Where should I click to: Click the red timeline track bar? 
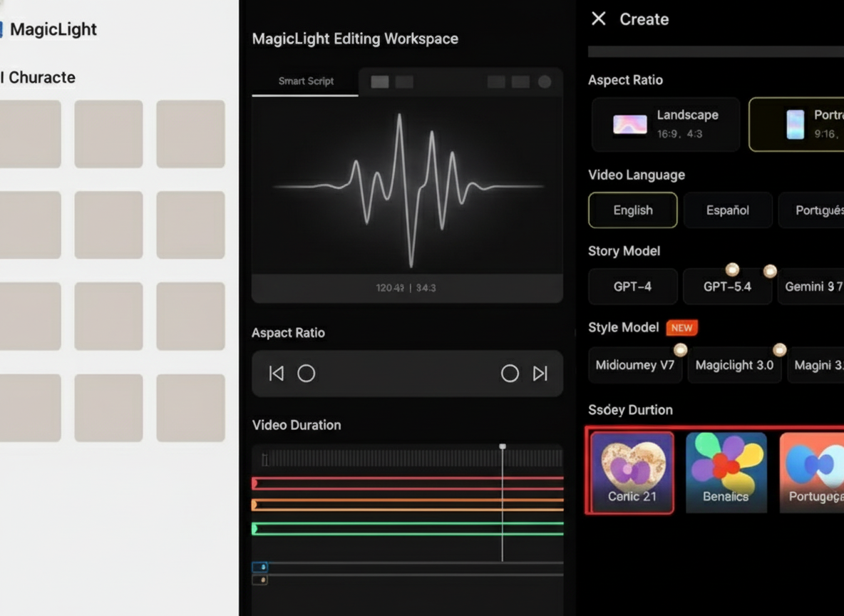408,483
